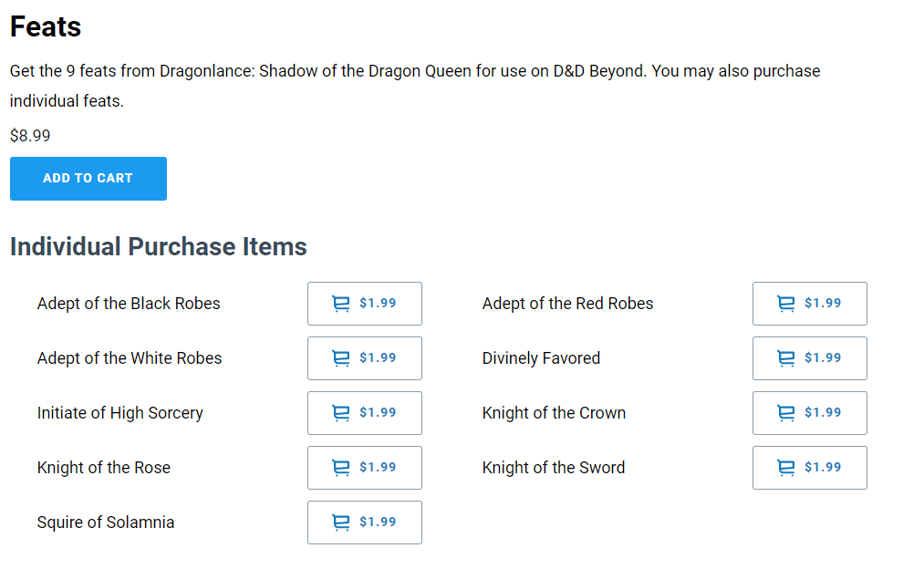
Task: Click cart icon for Divinely Favored
Action: (x=786, y=358)
